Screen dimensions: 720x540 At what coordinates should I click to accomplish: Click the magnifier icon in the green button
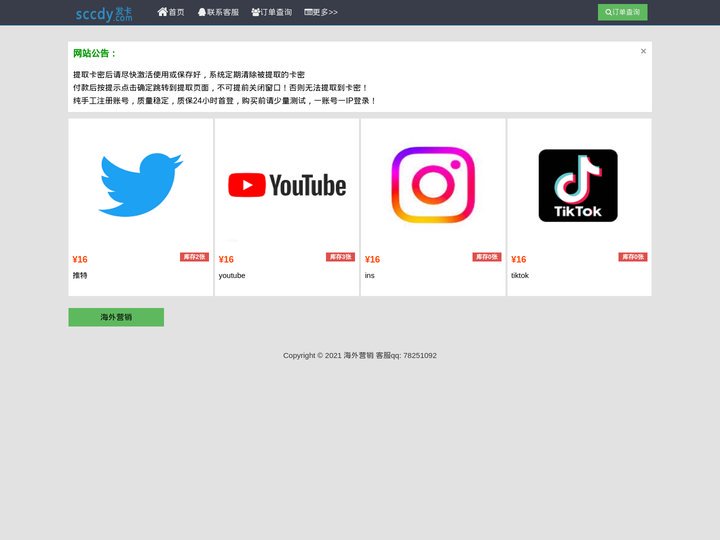pos(608,12)
